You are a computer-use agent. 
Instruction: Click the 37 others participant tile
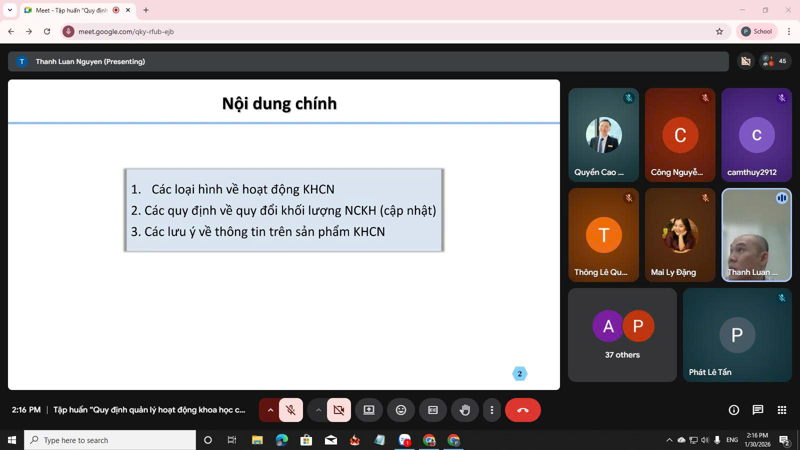pyautogui.click(x=622, y=335)
